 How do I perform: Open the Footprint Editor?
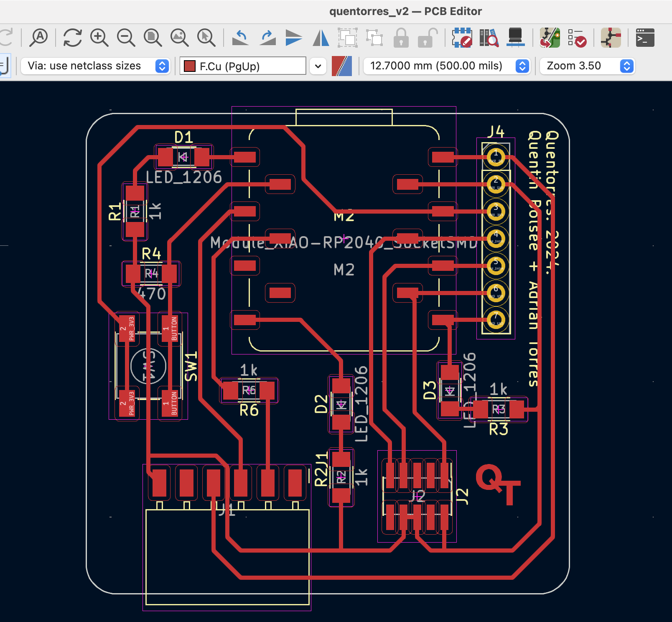[462, 38]
